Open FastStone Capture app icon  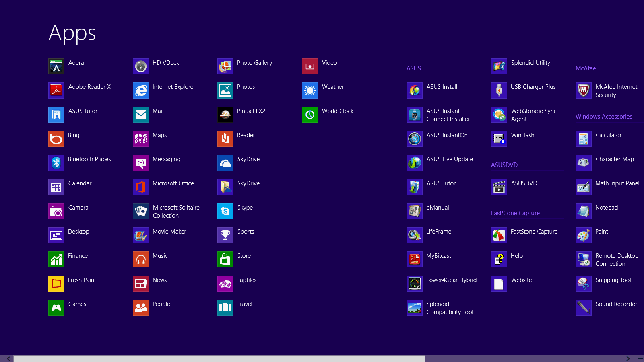coord(499,235)
